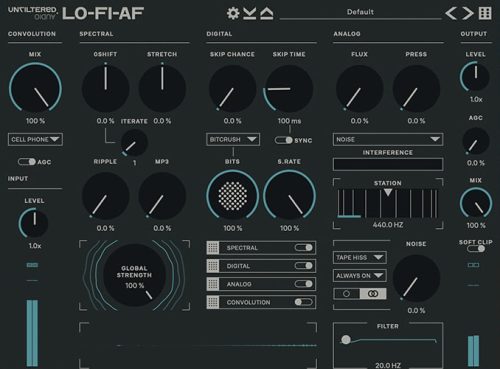Click the Convolution Mix knob

[x=35, y=89]
